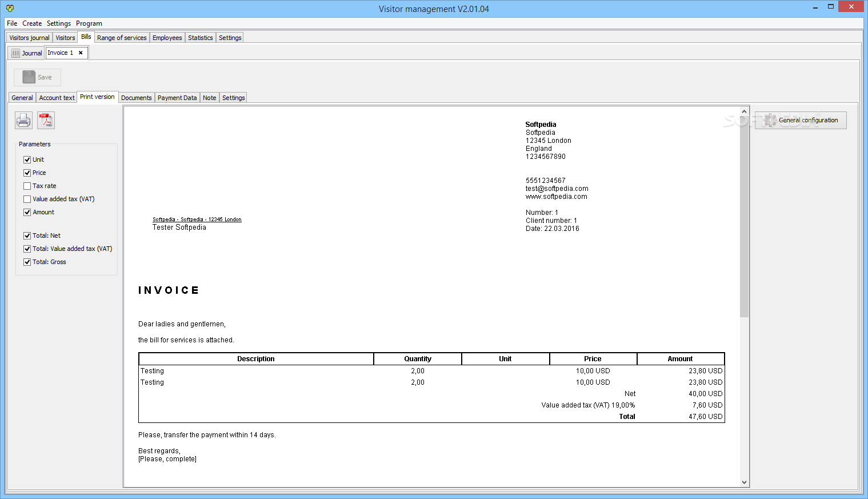868x499 pixels.
Task: Open the Create menu
Action: [x=32, y=23]
